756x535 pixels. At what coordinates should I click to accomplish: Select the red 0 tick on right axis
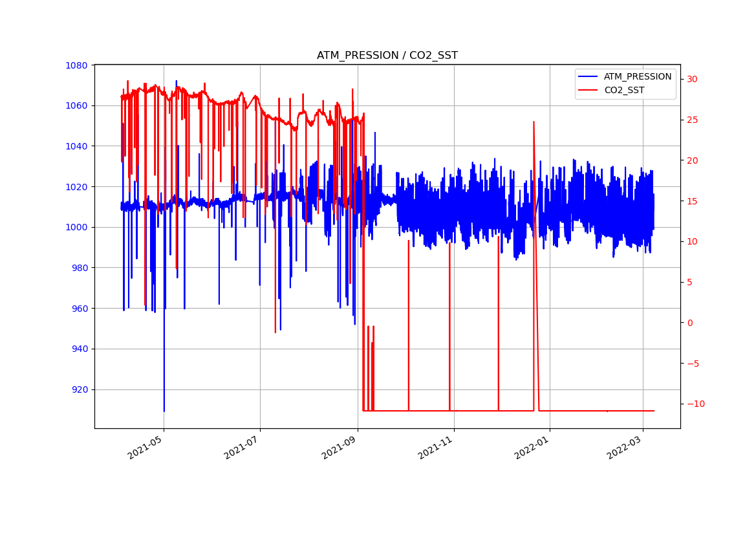(689, 323)
